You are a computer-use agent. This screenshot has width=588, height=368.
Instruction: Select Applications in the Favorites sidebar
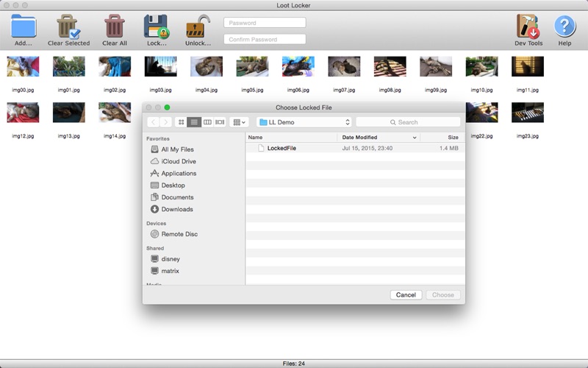tap(178, 174)
